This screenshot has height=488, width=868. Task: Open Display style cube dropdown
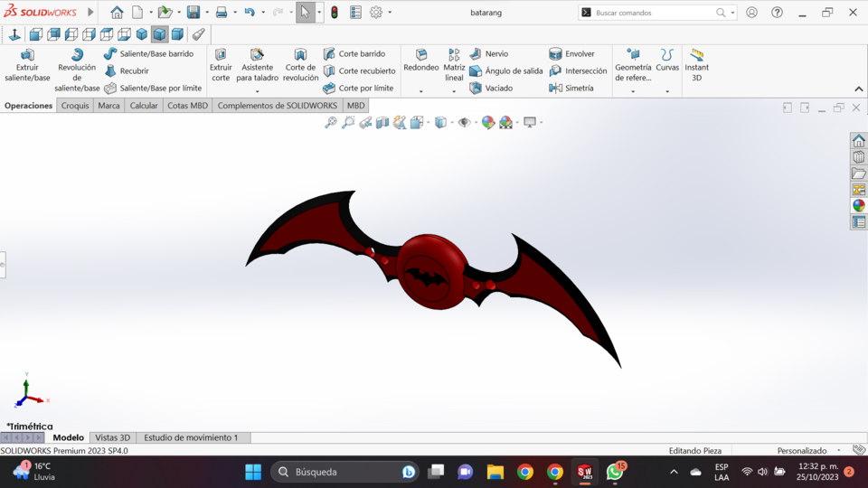coord(452,122)
